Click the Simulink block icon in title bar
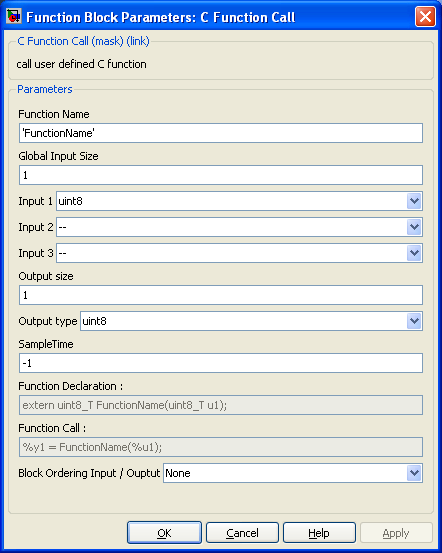The image size is (442, 553). coord(14,16)
